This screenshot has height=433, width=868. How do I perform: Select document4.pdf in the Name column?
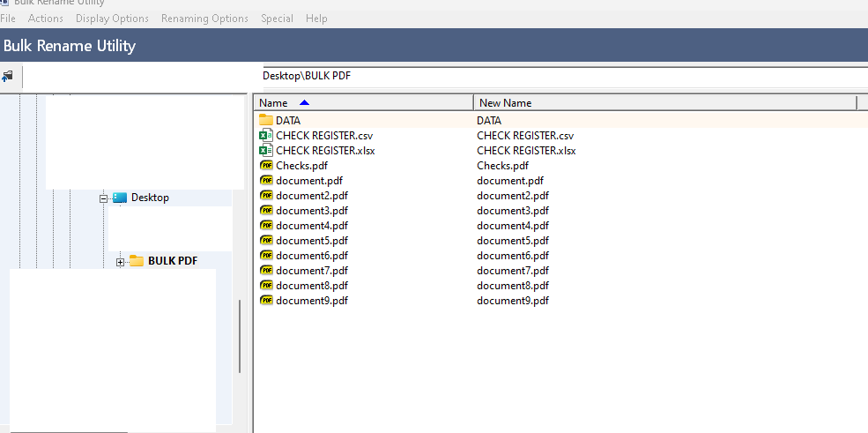pos(312,226)
